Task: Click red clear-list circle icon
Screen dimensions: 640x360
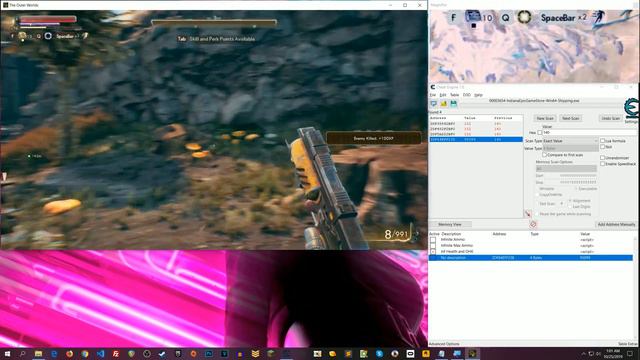Action: (x=533, y=224)
